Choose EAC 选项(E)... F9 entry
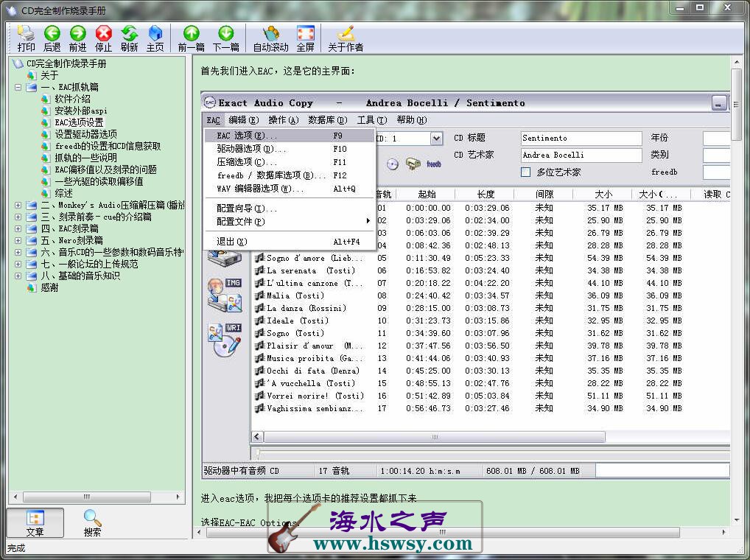 point(289,136)
